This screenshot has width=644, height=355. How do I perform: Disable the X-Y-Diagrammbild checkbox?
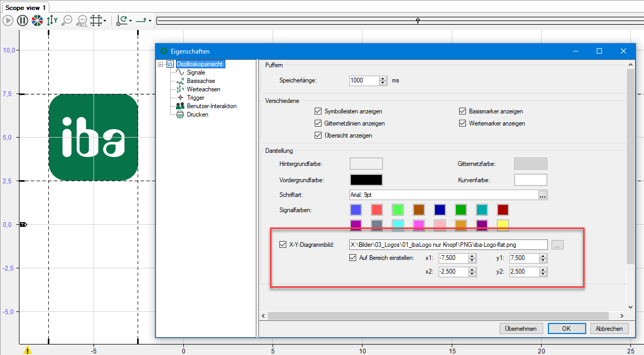(x=283, y=244)
